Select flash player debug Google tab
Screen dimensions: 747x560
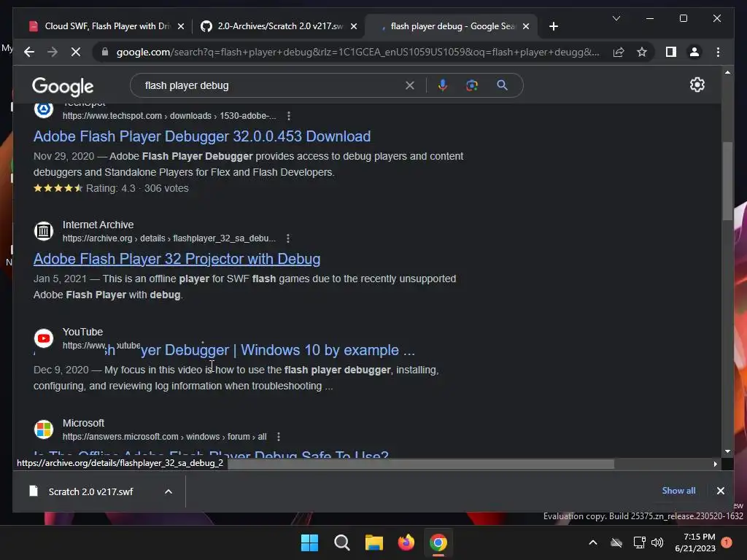pyautogui.click(x=450, y=26)
